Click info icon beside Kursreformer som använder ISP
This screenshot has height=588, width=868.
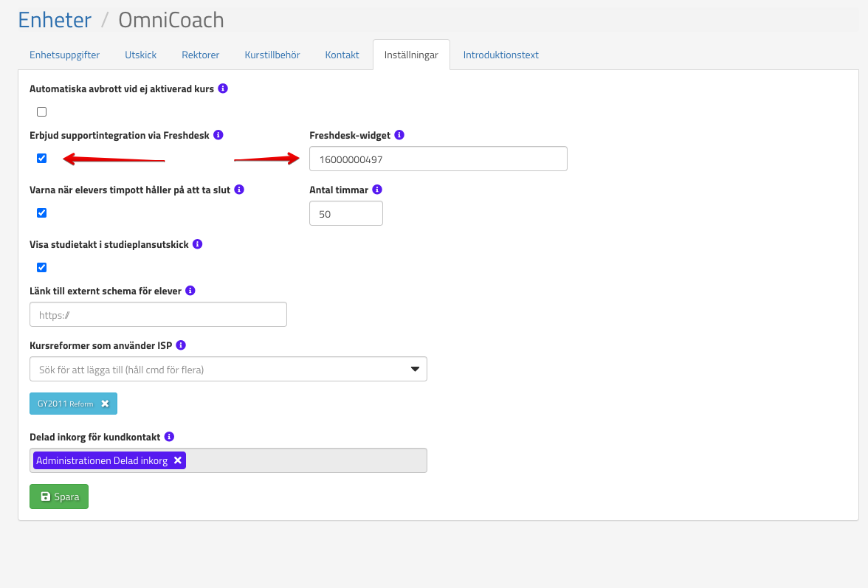point(181,345)
